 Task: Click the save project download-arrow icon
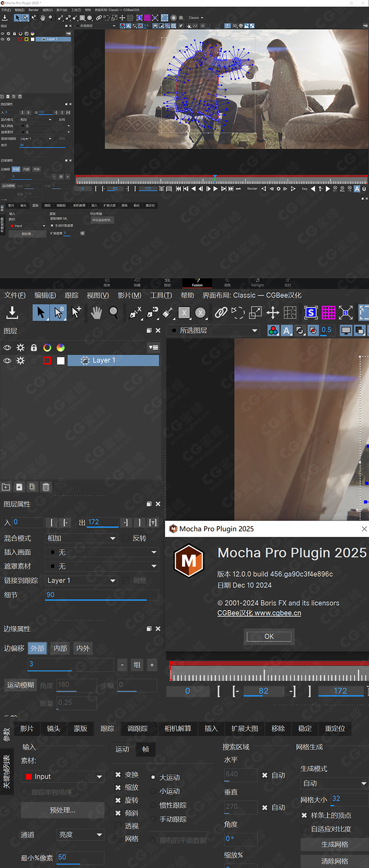12,312
